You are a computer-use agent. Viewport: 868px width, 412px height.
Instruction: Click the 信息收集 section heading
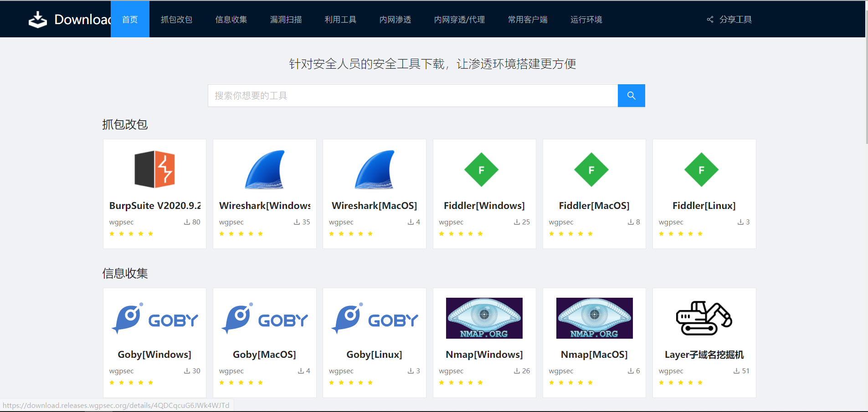tap(125, 273)
